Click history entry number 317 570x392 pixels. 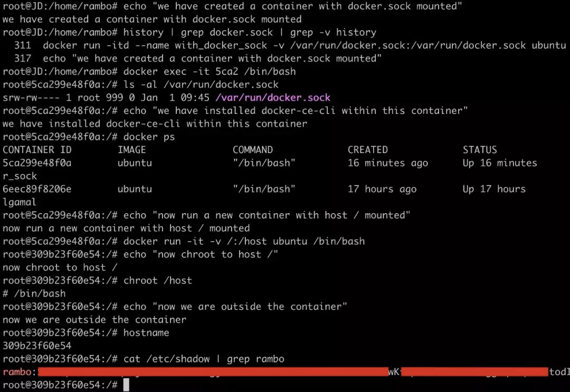coord(23,58)
